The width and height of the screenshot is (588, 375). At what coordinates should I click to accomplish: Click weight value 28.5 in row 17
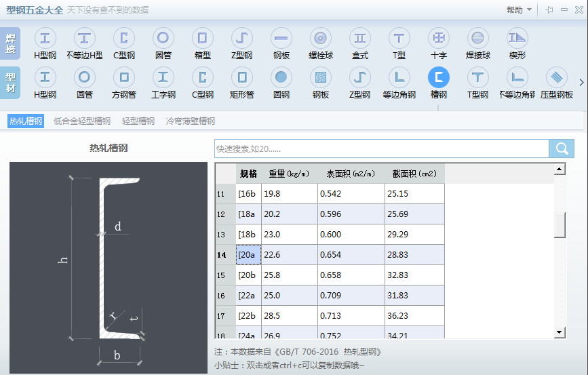point(290,316)
